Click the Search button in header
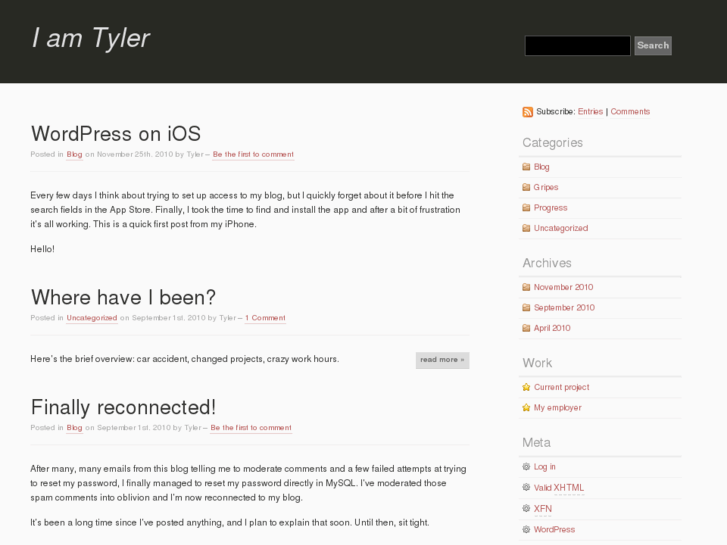This screenshot has width=727, height=545. pyautogui.click(x=653, y=45)
